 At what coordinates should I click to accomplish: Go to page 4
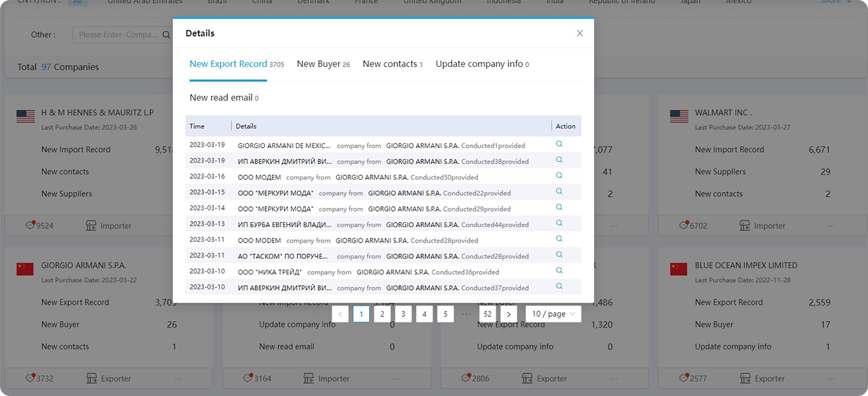click(x=425, y=314)
